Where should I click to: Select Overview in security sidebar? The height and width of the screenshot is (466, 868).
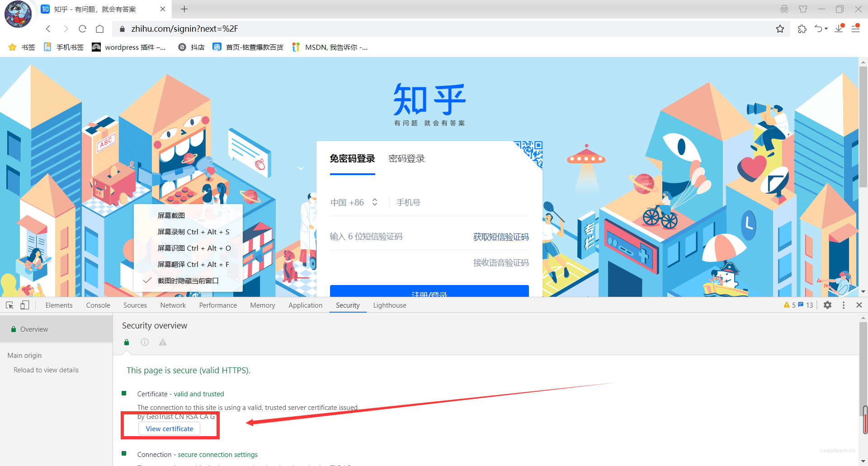56,329
